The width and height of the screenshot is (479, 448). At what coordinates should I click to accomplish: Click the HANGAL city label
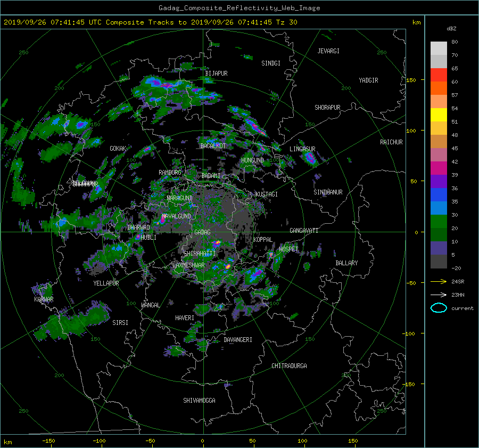point(150,305)
